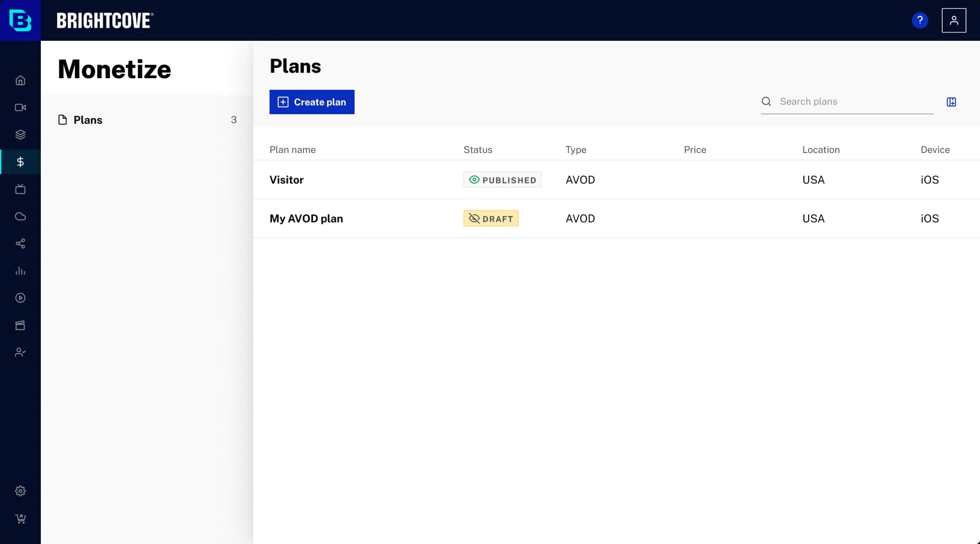Open the cloud sidebar icon
980x544 pixels.
20,216
